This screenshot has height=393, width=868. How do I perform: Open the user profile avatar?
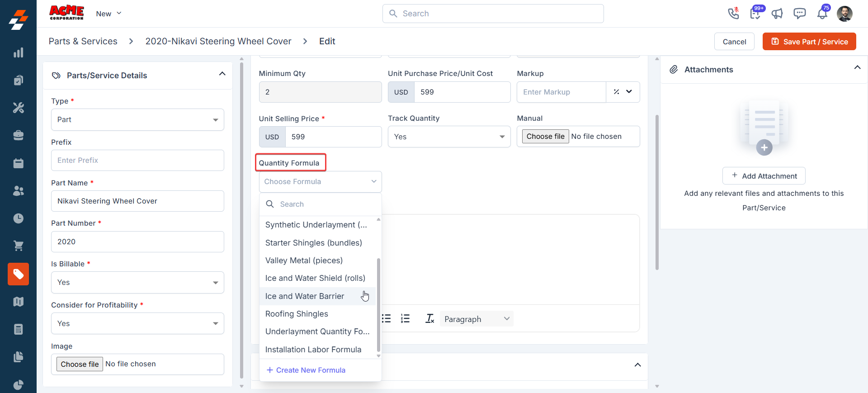pos(844,14)
